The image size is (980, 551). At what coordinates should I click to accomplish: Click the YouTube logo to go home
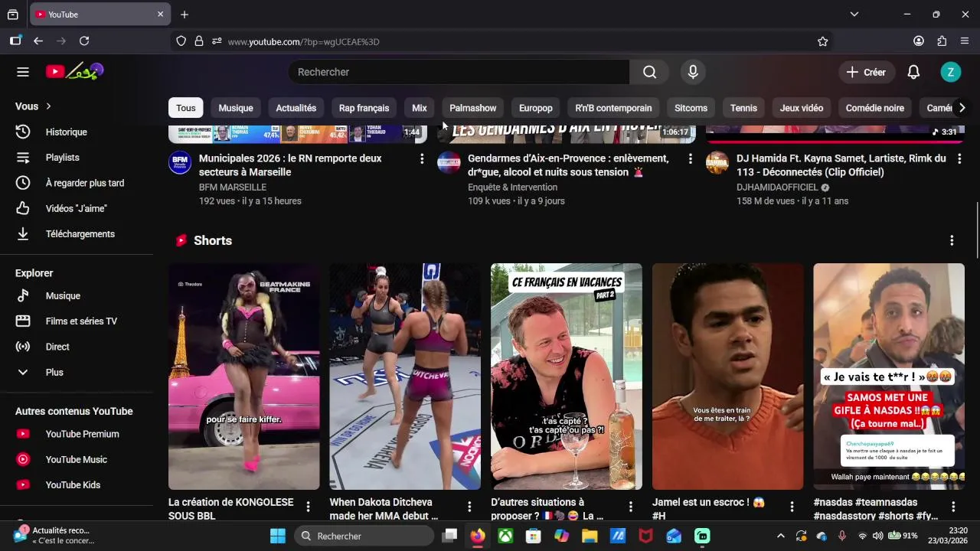74,72
